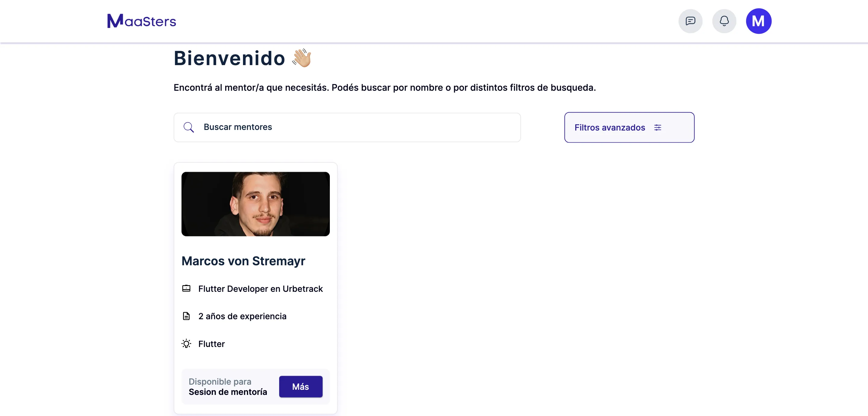Image resolution: width=868 pixels, height=416 pixels.
Task: Select the mentor name Marcos von Stremayr
Action: pos(243,261)
